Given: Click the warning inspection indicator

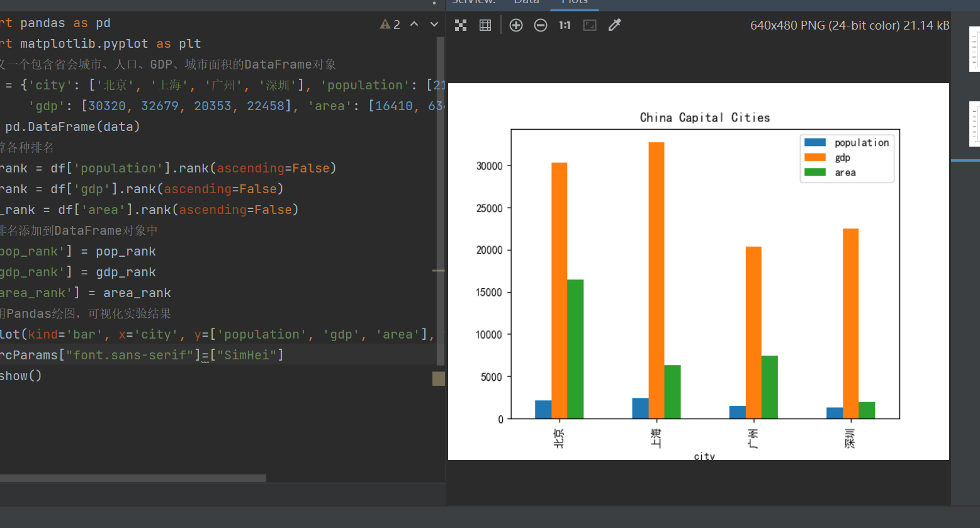Looking at the screenshot, I should coord(390,25).
